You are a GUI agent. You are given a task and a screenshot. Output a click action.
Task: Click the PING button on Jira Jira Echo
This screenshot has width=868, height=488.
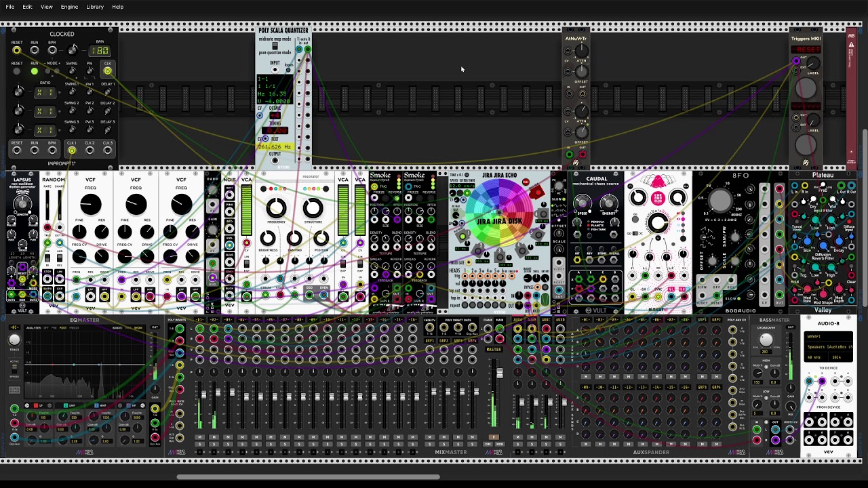pos(526,182)
